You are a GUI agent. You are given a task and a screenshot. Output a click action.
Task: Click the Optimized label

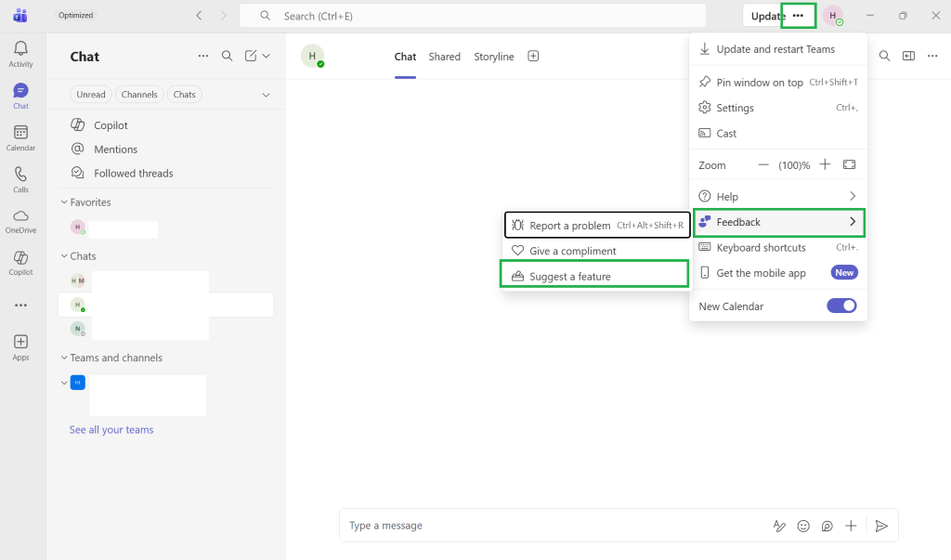point(76,15)
